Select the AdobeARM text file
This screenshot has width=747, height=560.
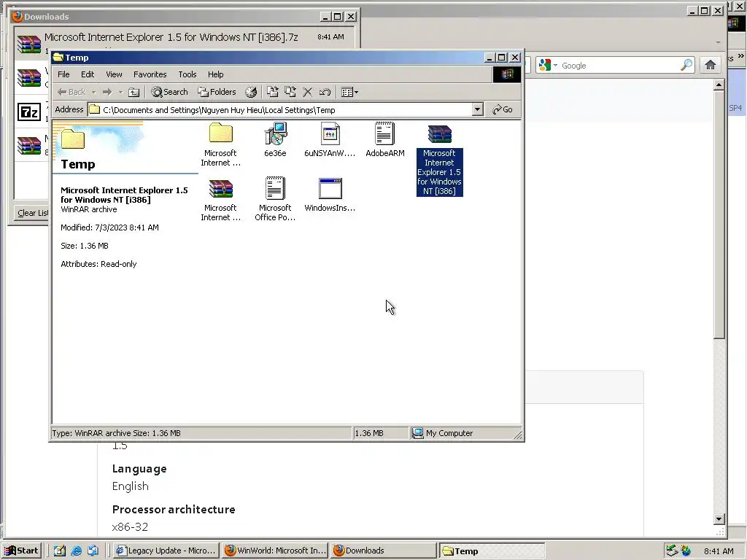385,139
